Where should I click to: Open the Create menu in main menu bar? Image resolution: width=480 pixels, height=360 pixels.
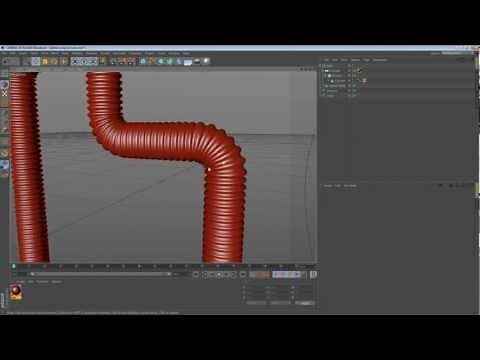click(23, 53)
